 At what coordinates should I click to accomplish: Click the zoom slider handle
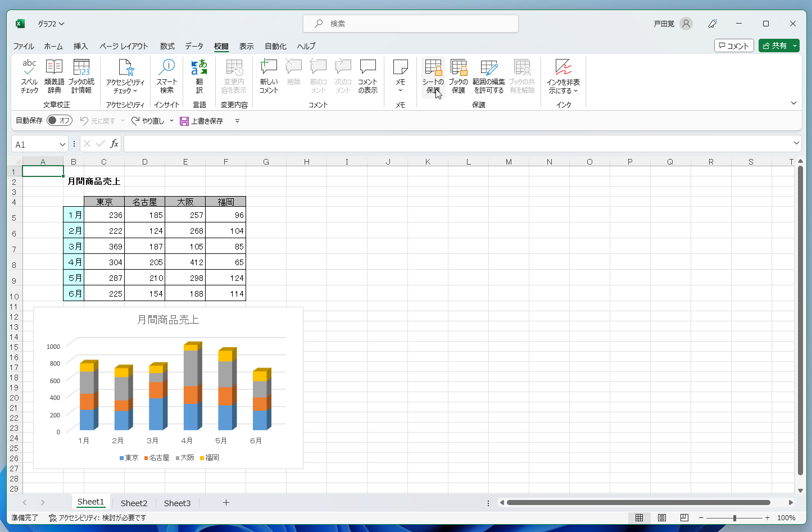point(734,518)
